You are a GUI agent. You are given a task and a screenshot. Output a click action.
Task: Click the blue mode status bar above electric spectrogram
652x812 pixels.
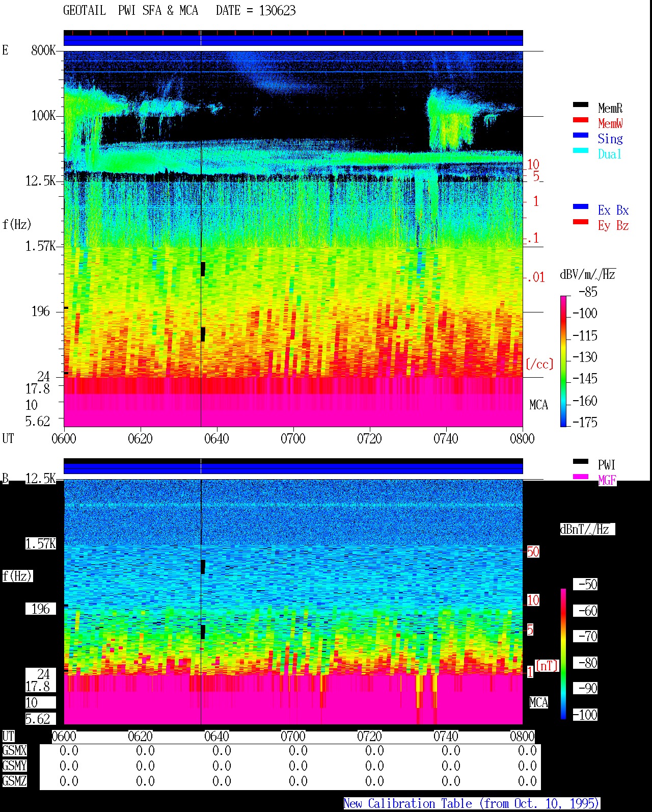(293, 40)
